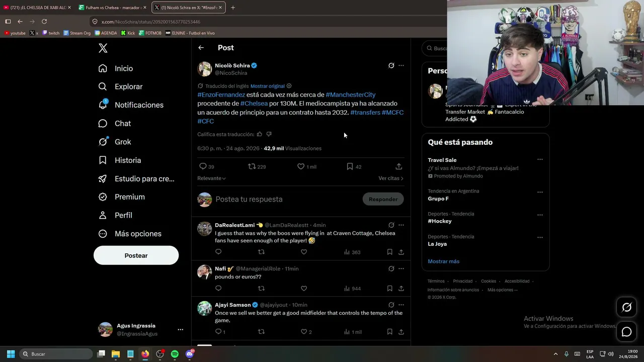The height and width of the screenshot is (362, 644).
Task: Open translation settings gear icon
Action: point(289,86)
